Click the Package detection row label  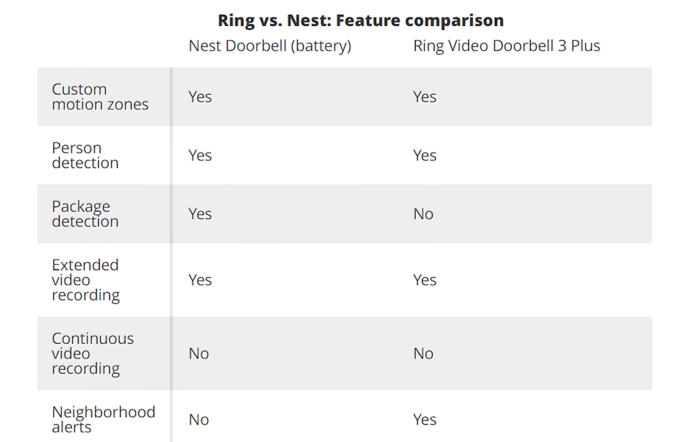click(x=85, y=214)
